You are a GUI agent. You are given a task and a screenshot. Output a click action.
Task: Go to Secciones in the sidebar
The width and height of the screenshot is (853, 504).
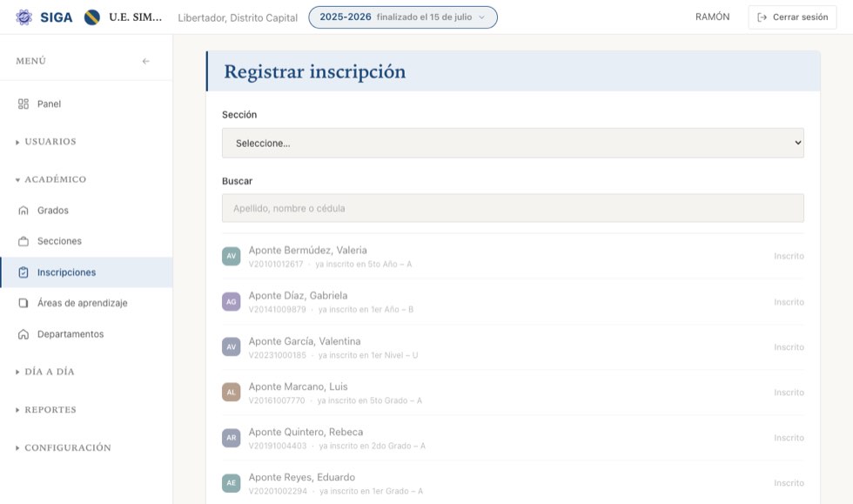(x=86, y=241)
